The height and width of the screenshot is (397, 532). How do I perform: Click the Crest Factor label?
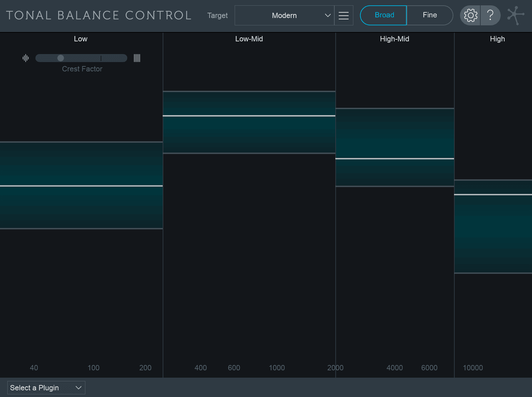(82, 69)
